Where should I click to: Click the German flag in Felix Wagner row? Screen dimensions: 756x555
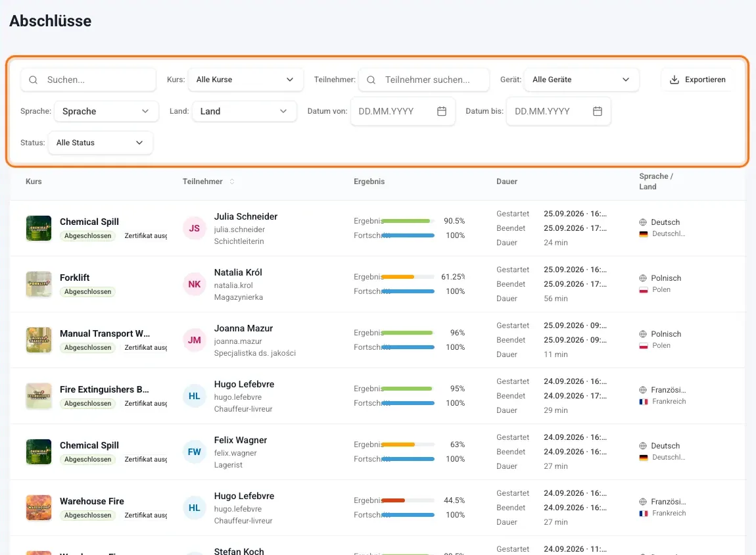point(643,458)
